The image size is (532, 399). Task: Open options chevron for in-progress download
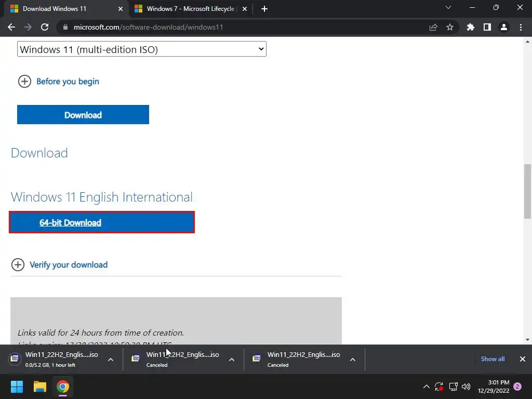(x=111, y=360)
